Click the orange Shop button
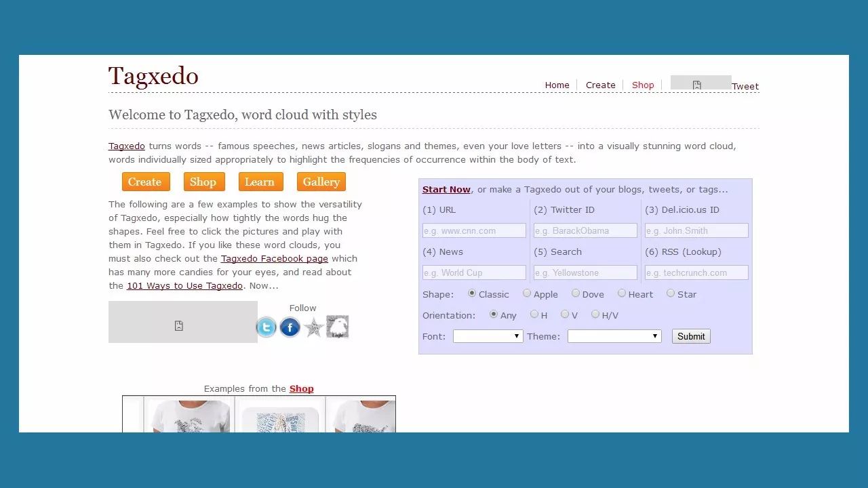Viewport: 868px width, 488px height. [x=203, y=182]
